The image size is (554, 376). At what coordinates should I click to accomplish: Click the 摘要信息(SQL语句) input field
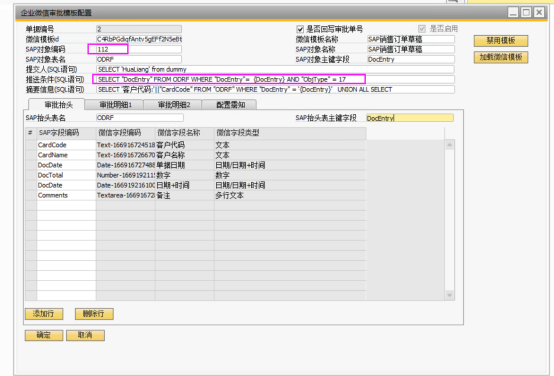[275, 89]
